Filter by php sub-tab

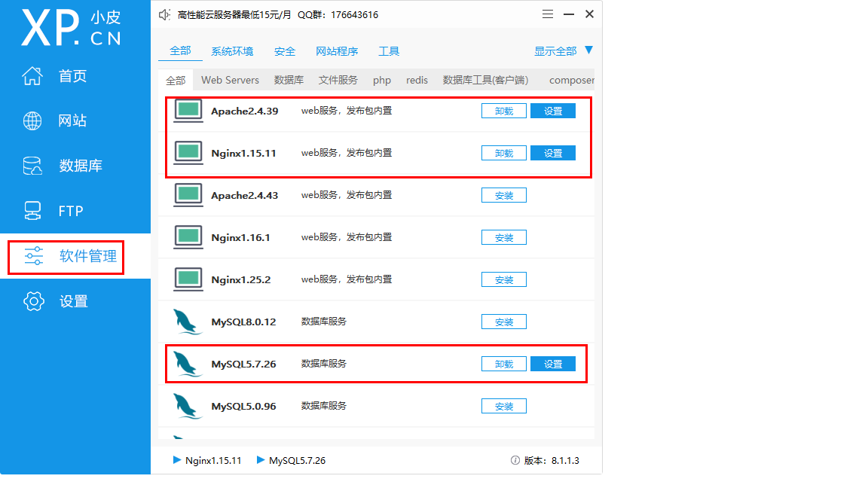click(382, 81)
